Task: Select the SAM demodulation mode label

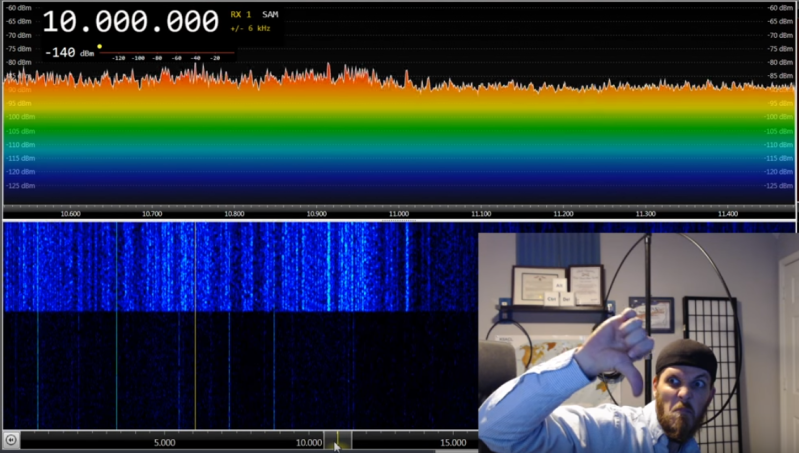Action: point(270,15)
